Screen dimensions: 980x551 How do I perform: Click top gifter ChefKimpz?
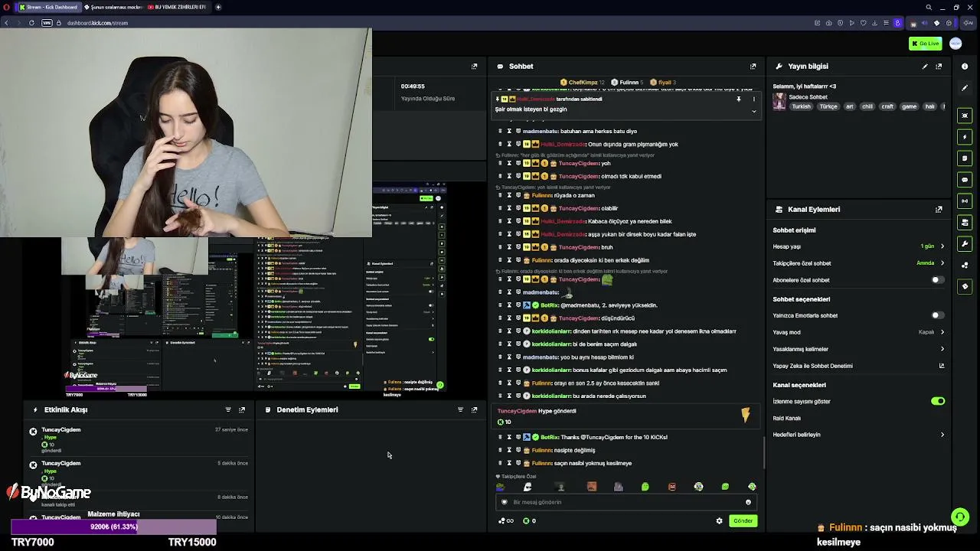point(583,83)
